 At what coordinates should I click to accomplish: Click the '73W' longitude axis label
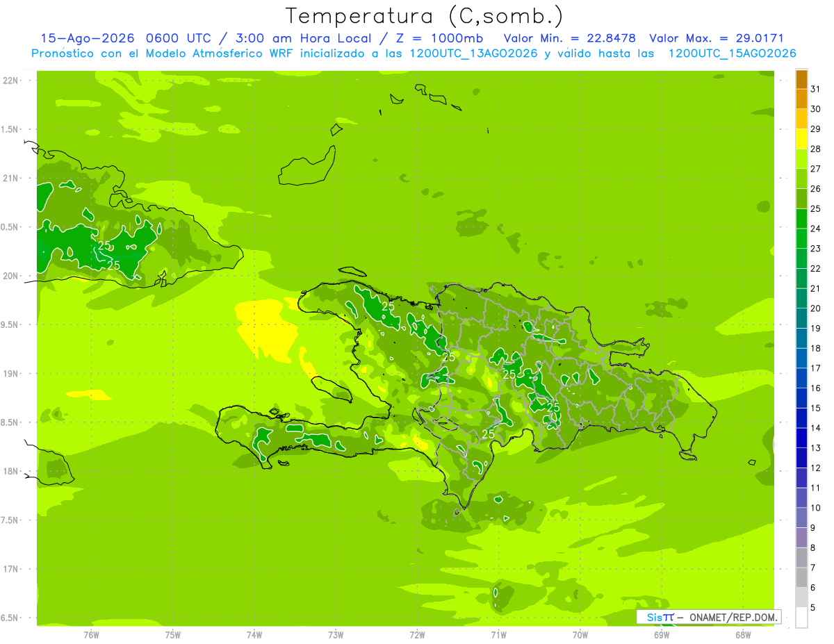pos(336,634)
